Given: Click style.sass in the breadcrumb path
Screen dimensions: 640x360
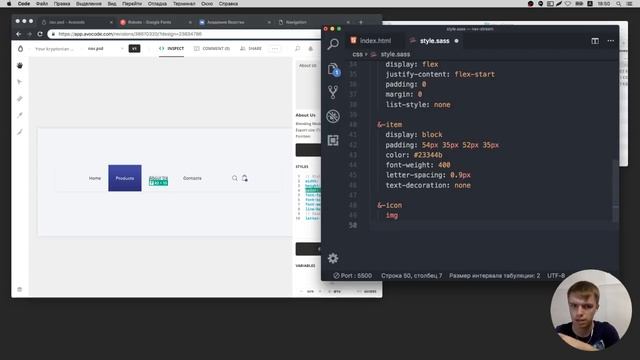Looking at the screenshot, I should pos(395,54).
